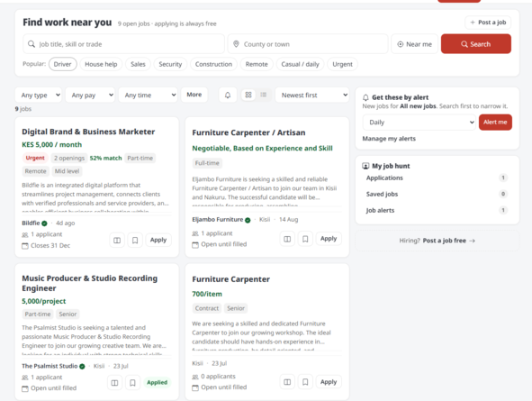This screenshot has height=401, width=532.
Task: Select the Remote popular tag
Action: tap(257, 64)
